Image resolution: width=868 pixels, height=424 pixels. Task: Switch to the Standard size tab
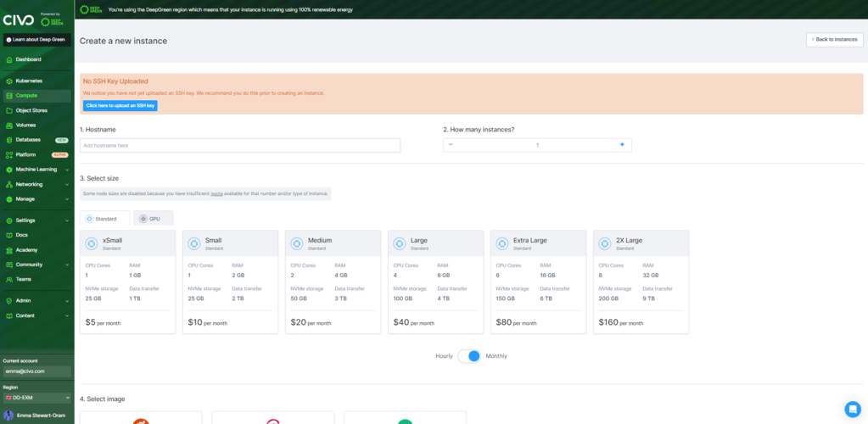[x=105, y=219]
